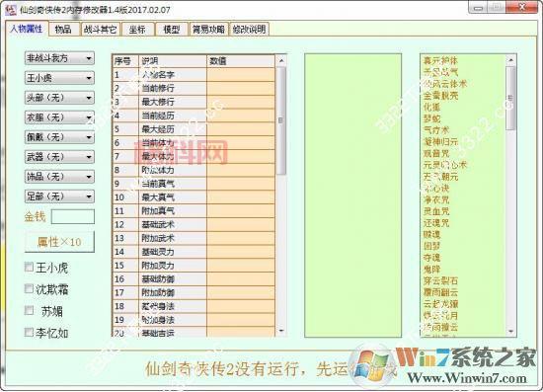The image size is (543, 392).
Task: Select 净衣咒 in skill list
Action: point(436,199)
